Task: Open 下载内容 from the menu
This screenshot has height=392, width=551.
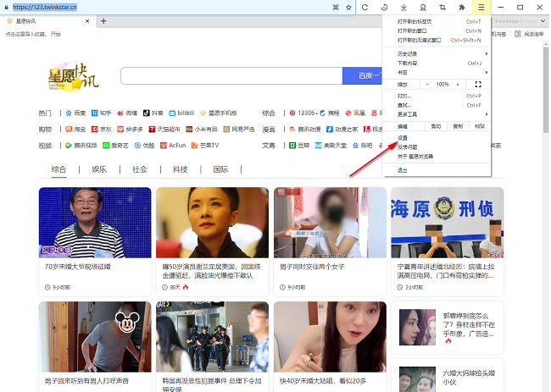Action: [437, 63]
